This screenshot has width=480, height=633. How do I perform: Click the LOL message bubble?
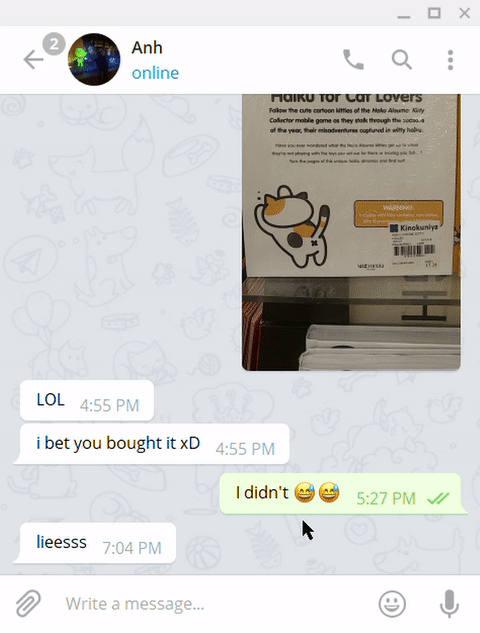coord(87,400)
